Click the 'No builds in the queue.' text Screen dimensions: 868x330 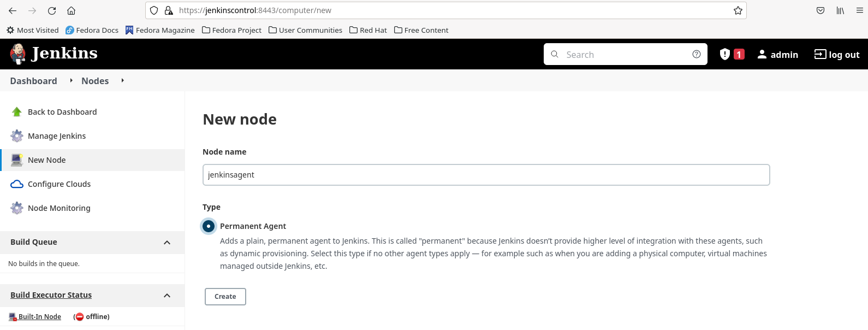pyautogui.click(x=44, y=264)
